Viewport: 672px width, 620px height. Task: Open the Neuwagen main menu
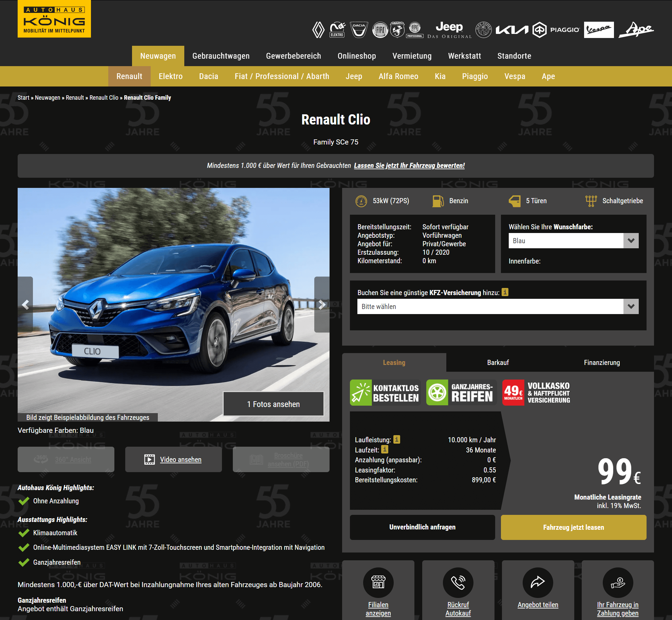coord(158,56)
